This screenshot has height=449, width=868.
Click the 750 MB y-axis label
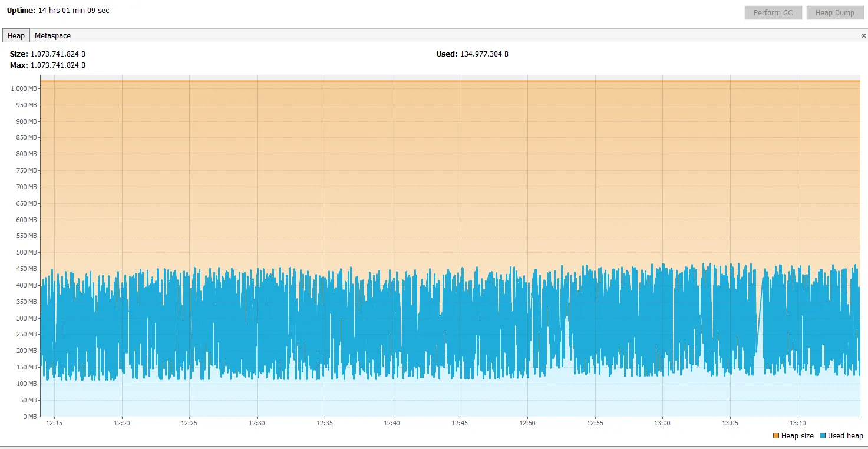[x=26, y=170]
